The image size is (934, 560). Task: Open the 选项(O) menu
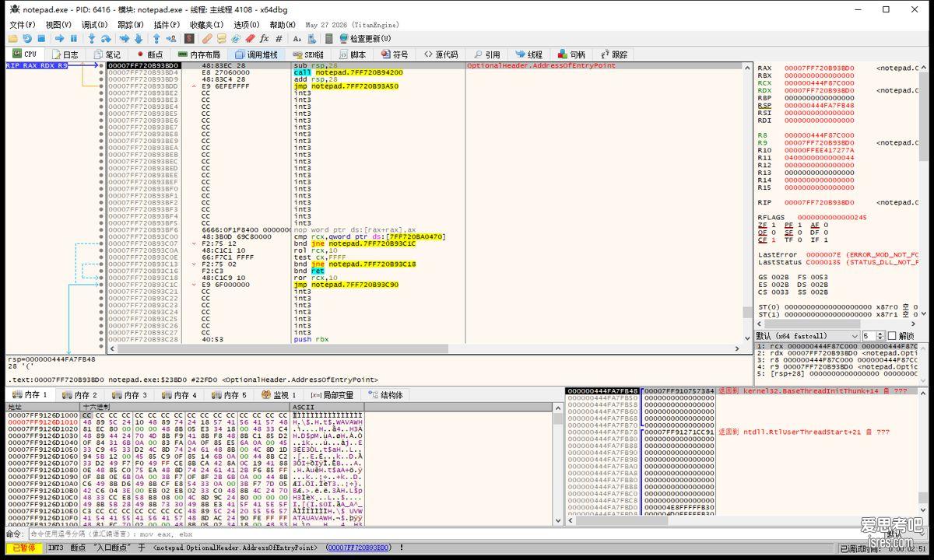click(x=247, y=25)
